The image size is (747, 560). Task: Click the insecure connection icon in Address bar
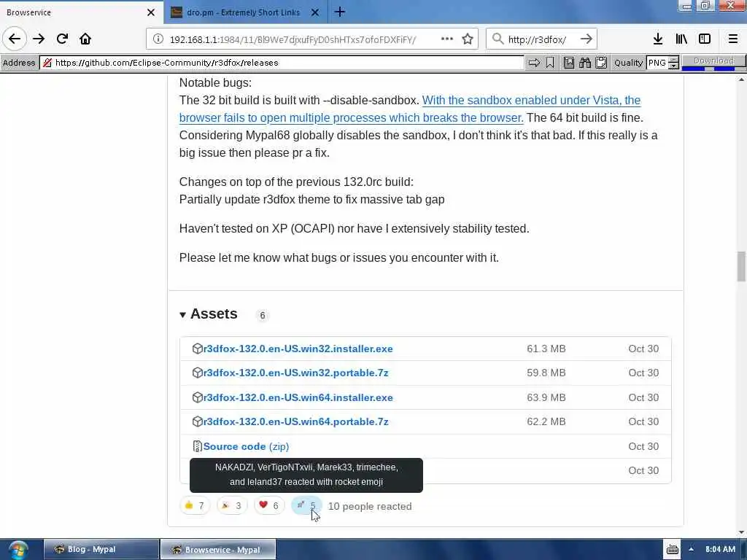tap(47, 63)
